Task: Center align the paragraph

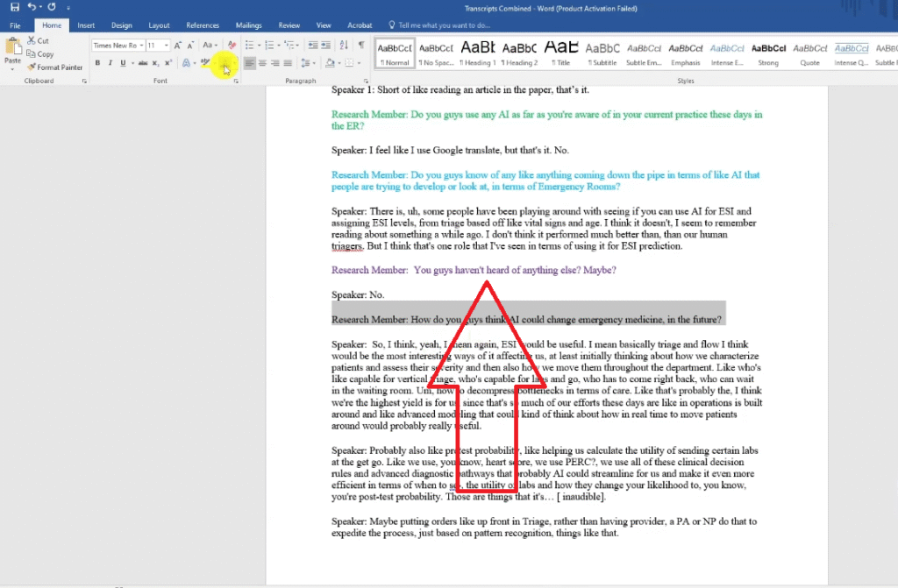Action: click(262, 63)
